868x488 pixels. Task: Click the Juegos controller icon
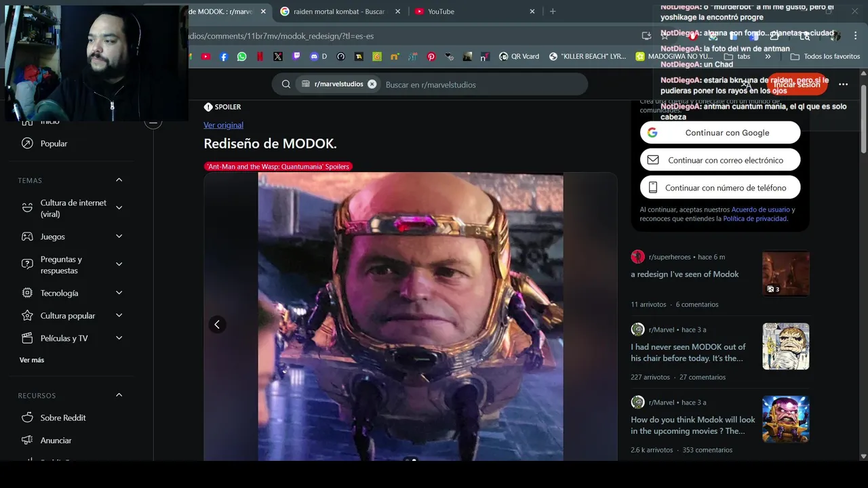point(27,237)
